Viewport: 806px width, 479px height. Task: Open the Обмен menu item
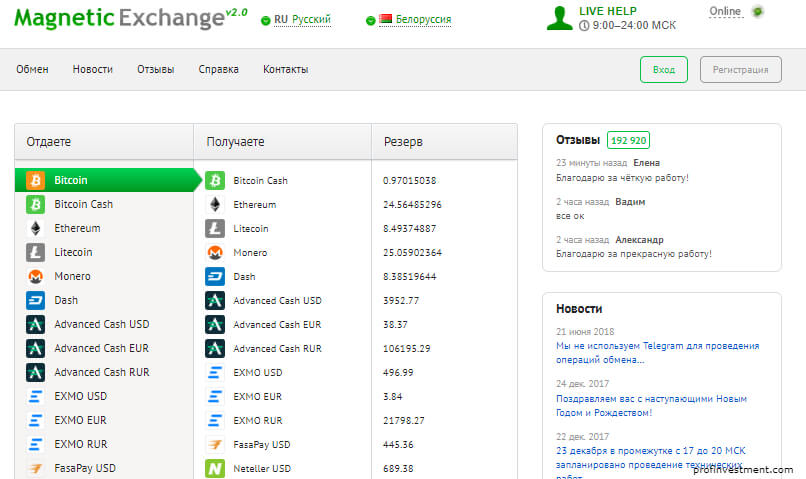(32, 69)
